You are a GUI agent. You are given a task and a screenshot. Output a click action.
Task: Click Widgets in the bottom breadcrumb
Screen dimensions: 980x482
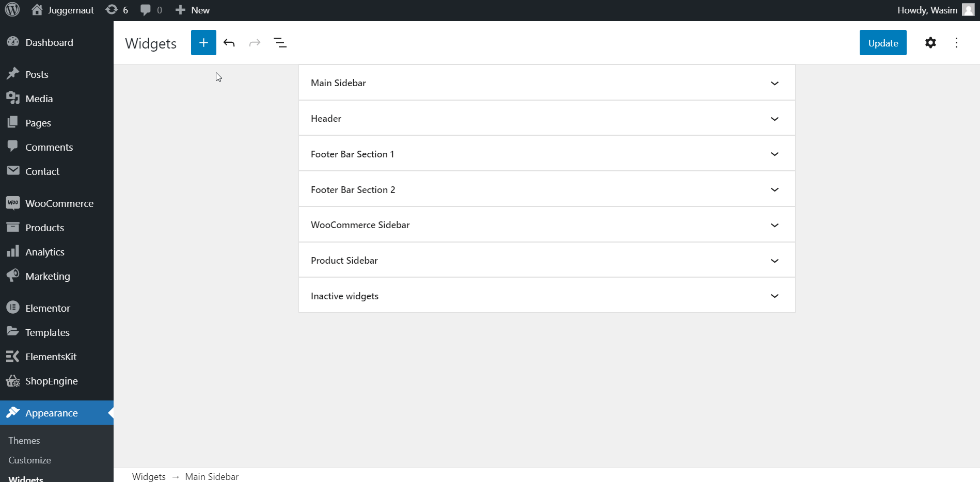click(149, 476)
